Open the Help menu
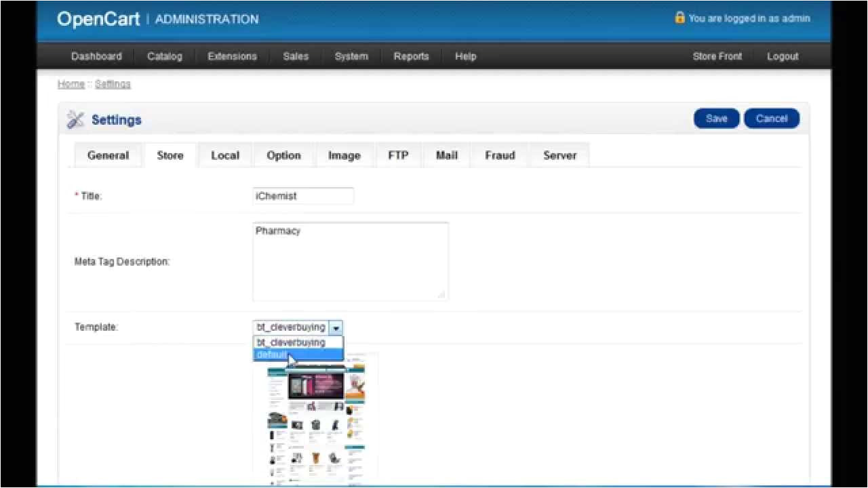This screenshot has height=488, width=868. pos(465,56)
